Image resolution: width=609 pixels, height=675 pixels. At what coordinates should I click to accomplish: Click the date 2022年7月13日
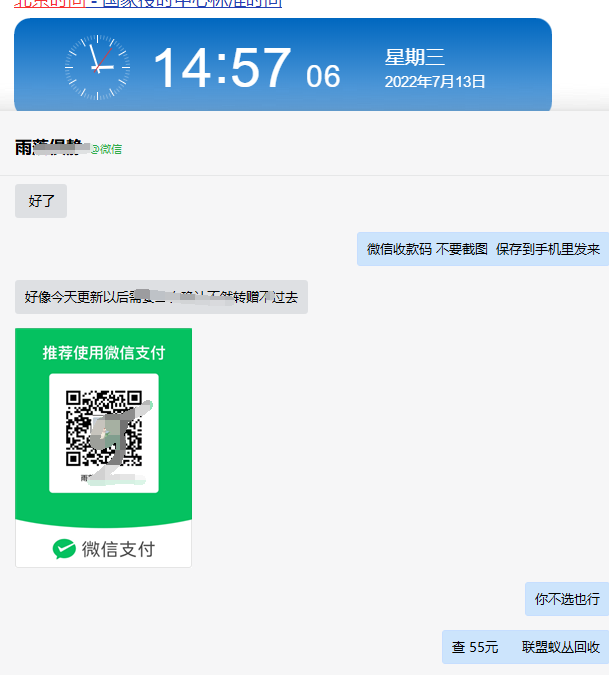(x=435, y=82)
